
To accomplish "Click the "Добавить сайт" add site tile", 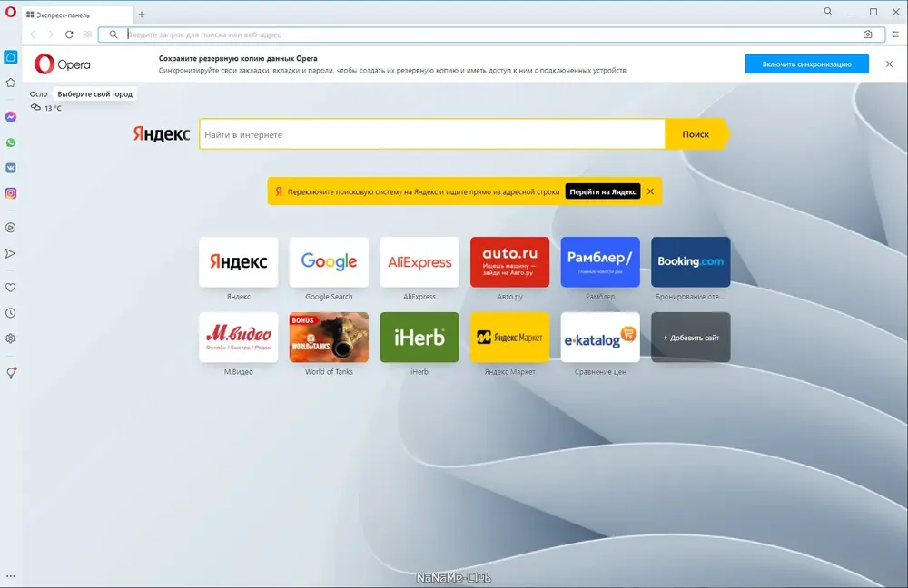I will [690, 338].
